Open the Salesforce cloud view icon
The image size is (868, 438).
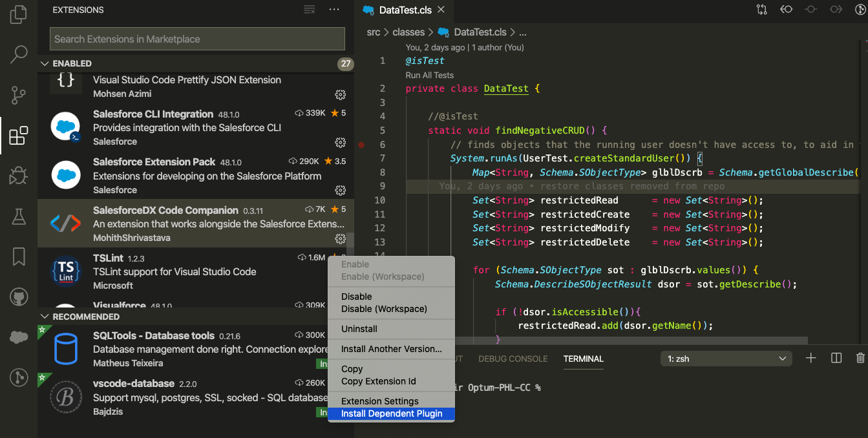click(19, 337)
